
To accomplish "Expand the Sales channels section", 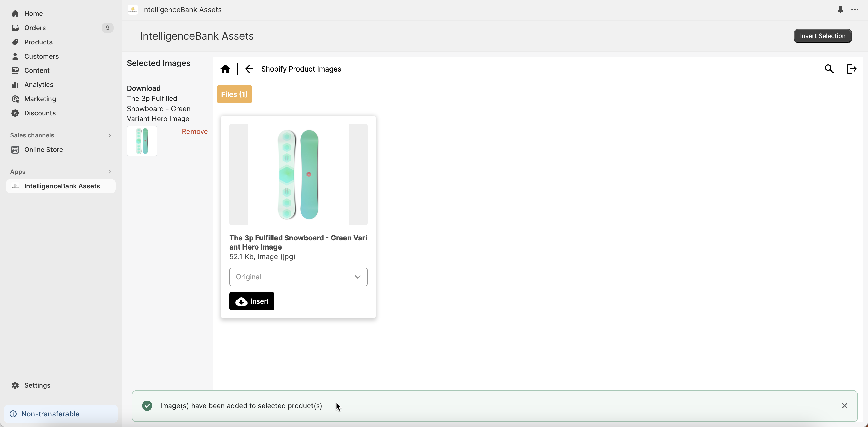I will point(110,135).
